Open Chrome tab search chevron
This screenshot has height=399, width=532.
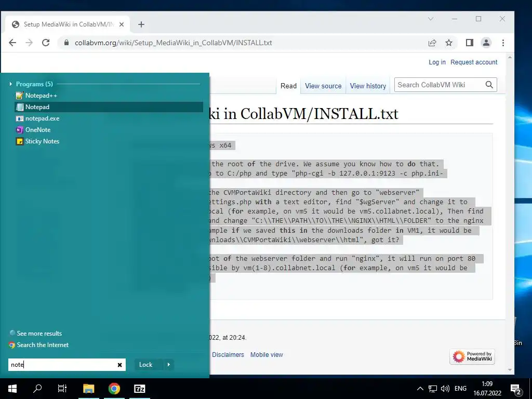(x=431, y=19)
